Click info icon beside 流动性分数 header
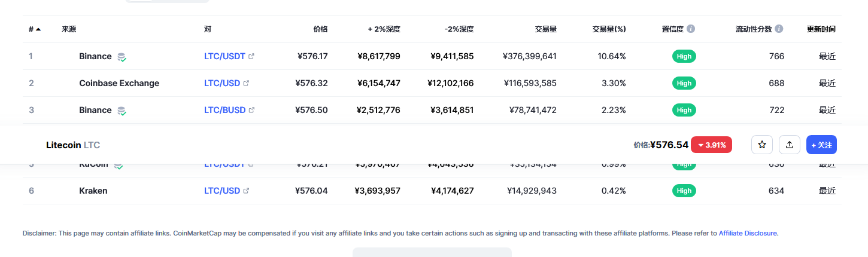868x257 pixels. pos(779,29)
